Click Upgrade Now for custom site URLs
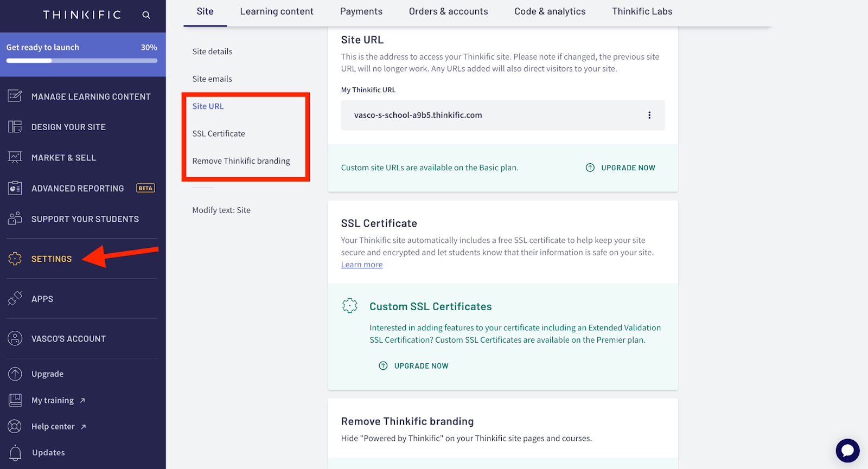This screenshot has width=868, height=469. 620,168
